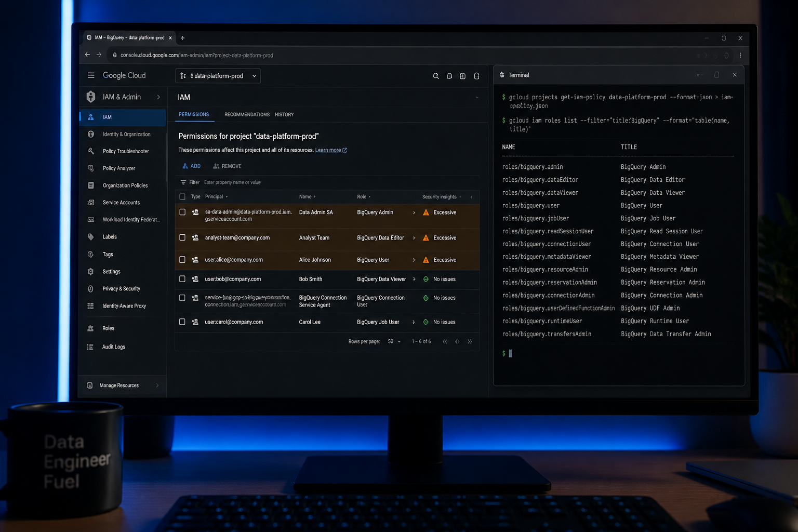Click the Organization Policies sidebar icon
The image size is (798, 532).
[91, 185]
